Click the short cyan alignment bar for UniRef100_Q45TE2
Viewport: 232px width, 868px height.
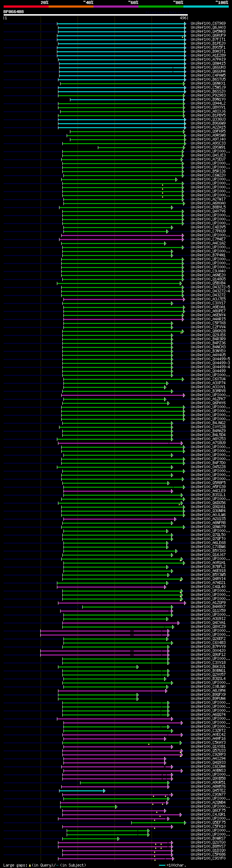(x=82, y=791)
